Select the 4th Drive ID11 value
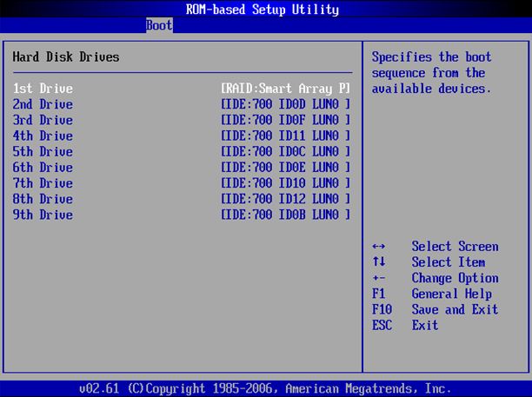The image size is (532, 397). (x=286, y=136)
